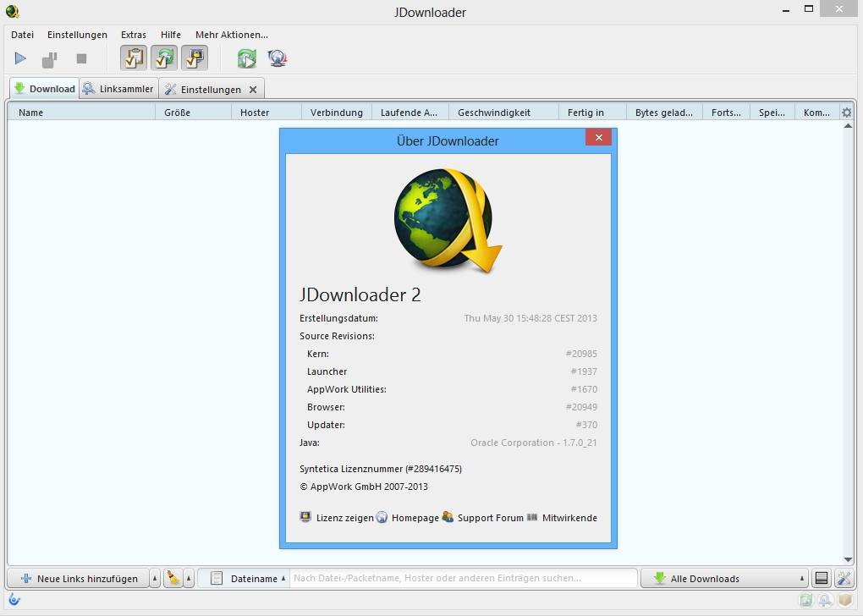Switch to the Download tab
Viewport: 863px width, 616px height.
pyautogui.click(x=44, y=89)
